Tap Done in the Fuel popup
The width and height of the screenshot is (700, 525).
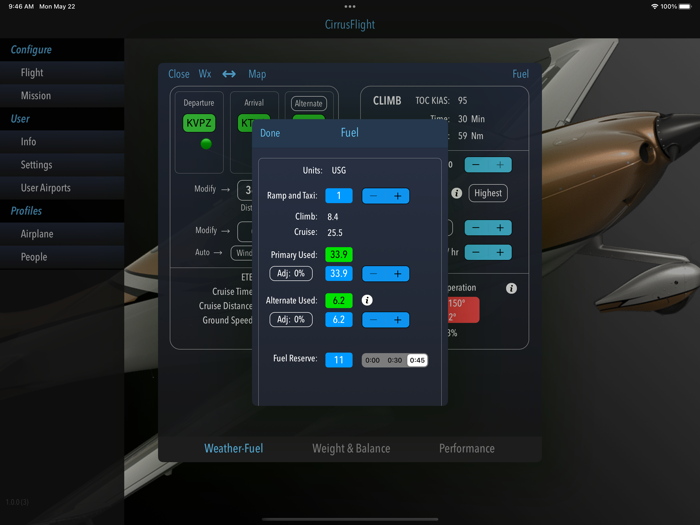click(270, 133)
